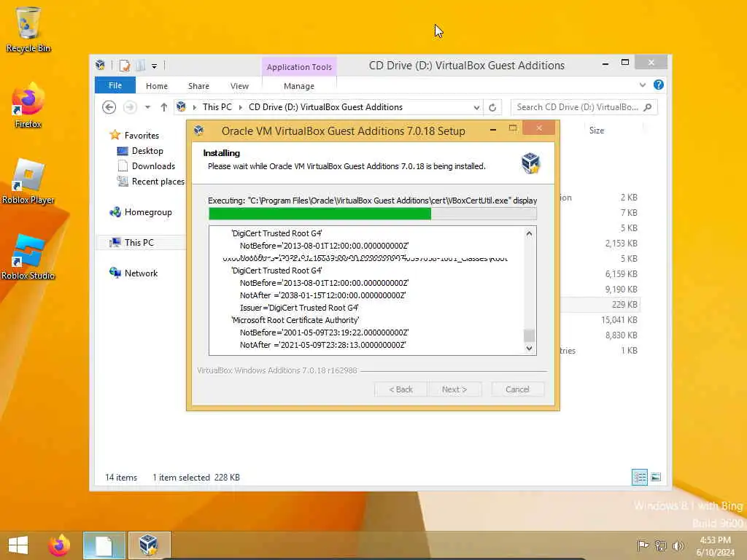The image size is (747, 560).
Task: Select Application Tools contextual tab
Action: (299, 67)
